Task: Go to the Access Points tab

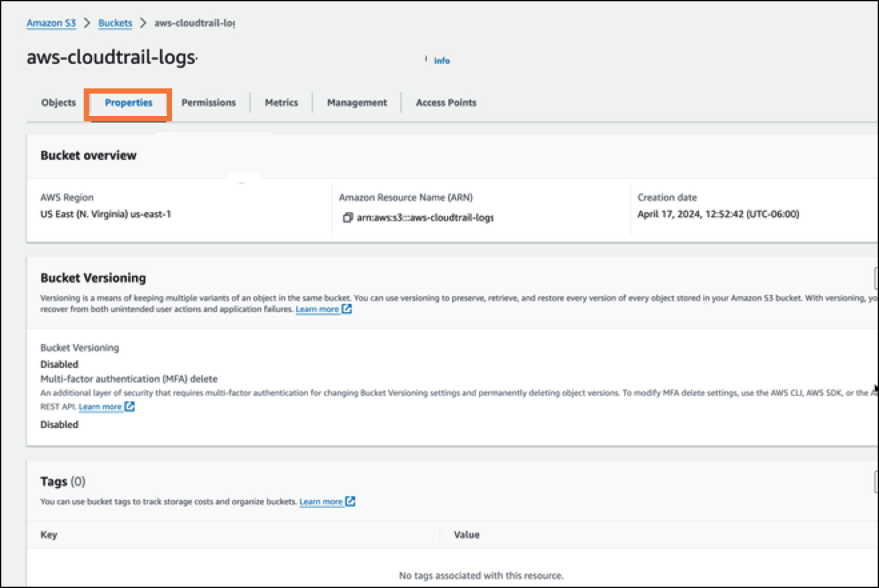Action: pos(446,103)
